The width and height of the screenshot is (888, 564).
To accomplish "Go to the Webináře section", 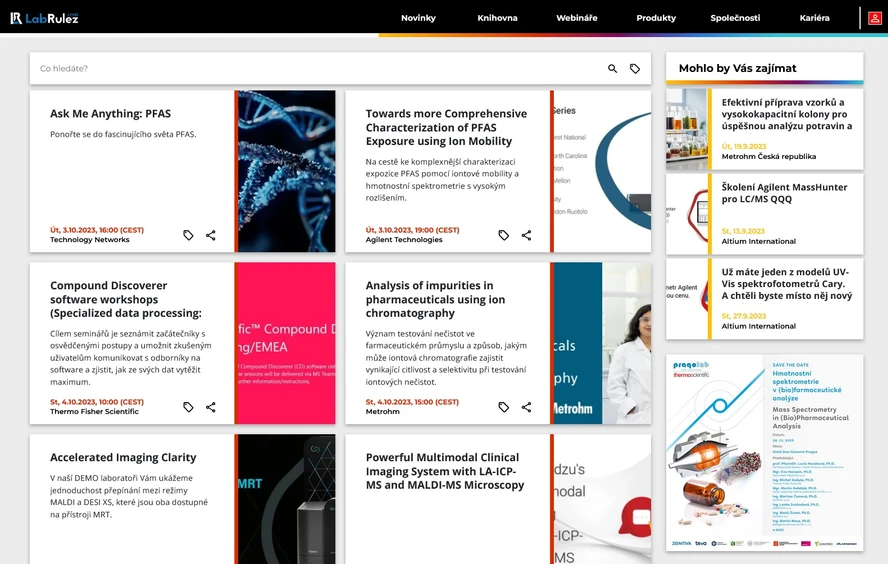I will tap(577, 18).
